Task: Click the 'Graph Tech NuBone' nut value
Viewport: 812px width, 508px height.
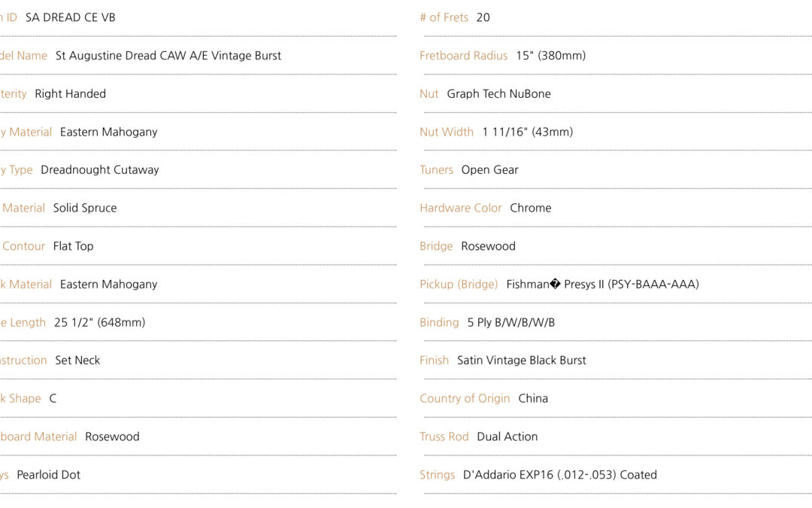Action: pos(498,94)
